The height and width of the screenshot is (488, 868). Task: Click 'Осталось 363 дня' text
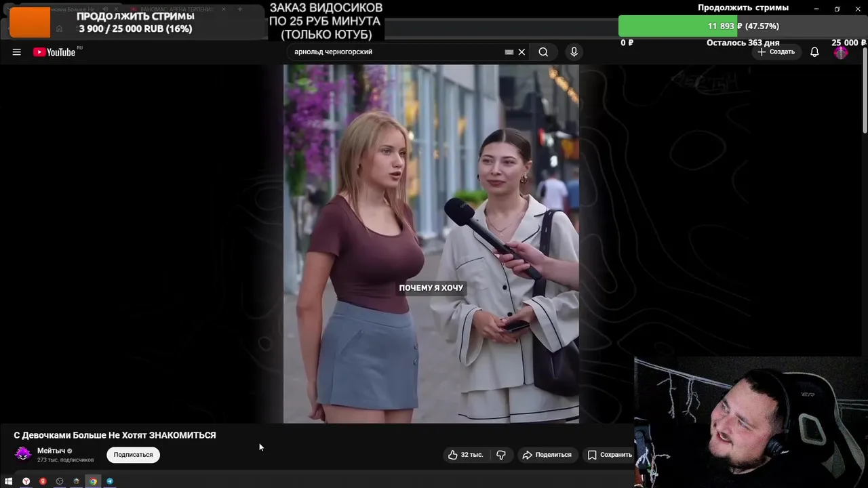(x=743, y=43)
